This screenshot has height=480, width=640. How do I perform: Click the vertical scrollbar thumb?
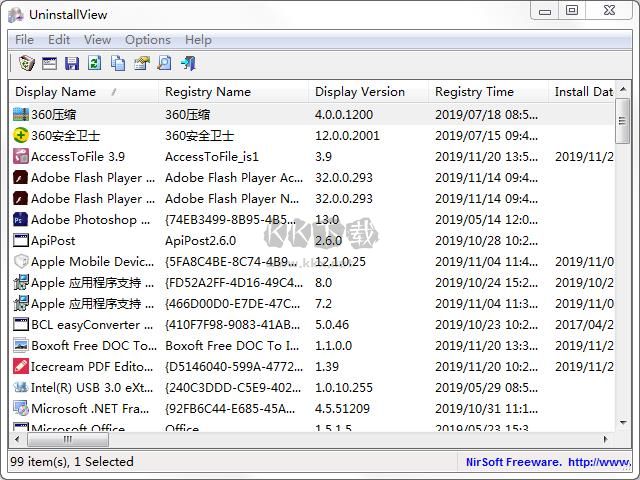pyautogui.click(x=623, y=121)
